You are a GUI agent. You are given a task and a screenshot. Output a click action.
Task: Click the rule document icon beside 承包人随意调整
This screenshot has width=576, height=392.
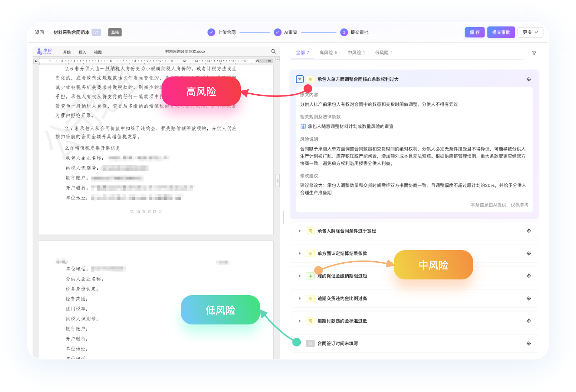(303, 126)
